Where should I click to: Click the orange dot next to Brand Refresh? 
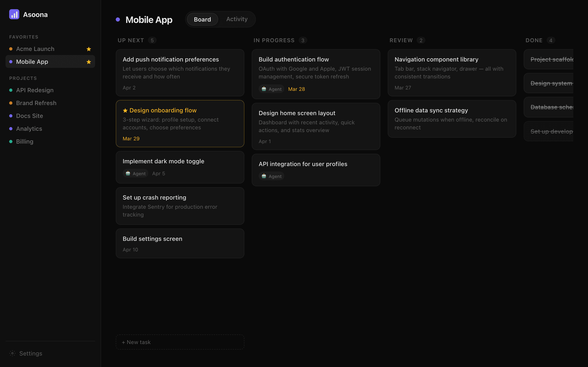(11, 103)
